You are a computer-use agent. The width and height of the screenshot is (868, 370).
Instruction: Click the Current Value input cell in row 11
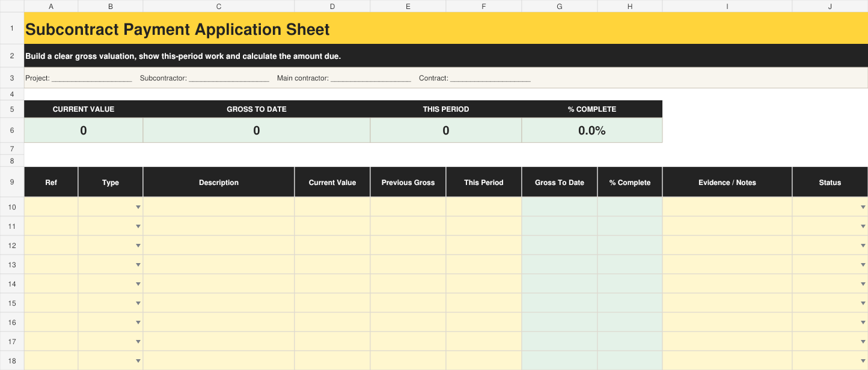332,226
